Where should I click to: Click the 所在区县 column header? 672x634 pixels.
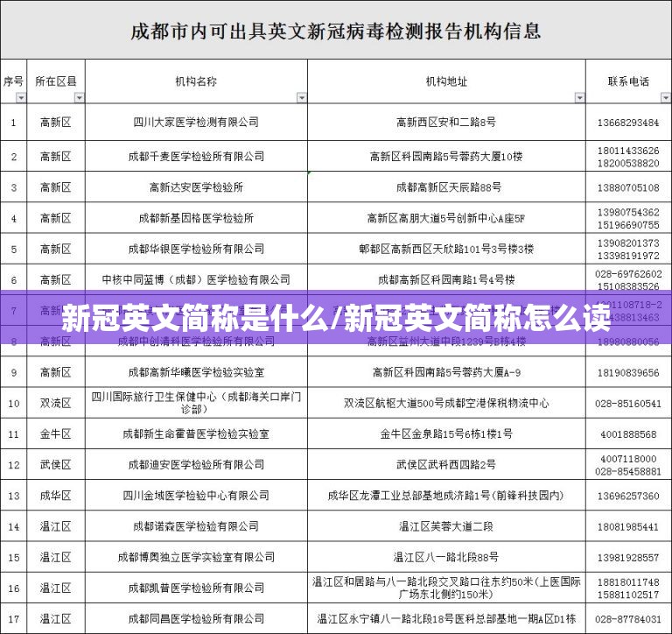coord(56,81)
